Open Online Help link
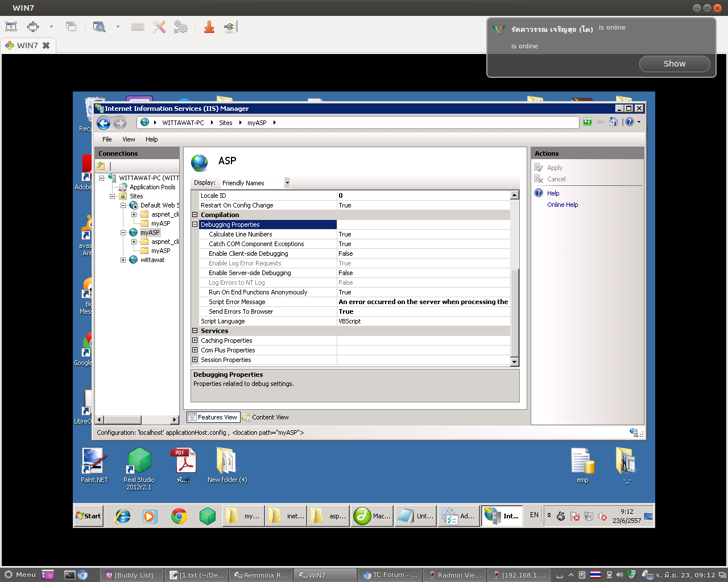Image resolution: width=728 pixels, height=582 pixels. tap(562, 205)
